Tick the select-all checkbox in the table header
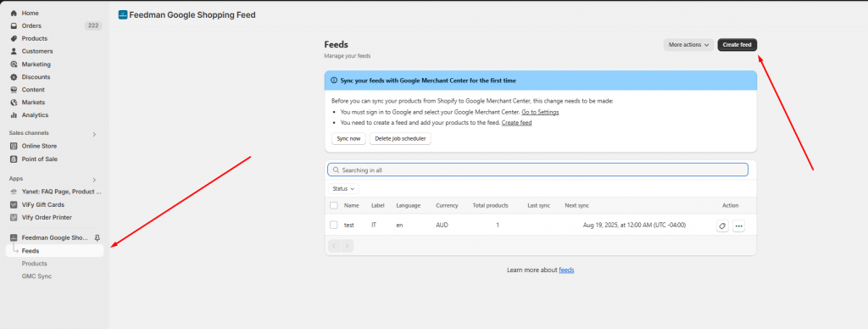Screen dimensions: 868x329 click(333, 205)
